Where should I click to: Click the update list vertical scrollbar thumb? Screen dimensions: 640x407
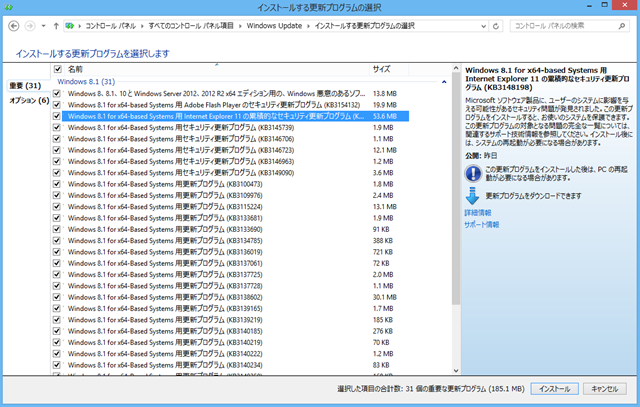(x=456, y=189)
